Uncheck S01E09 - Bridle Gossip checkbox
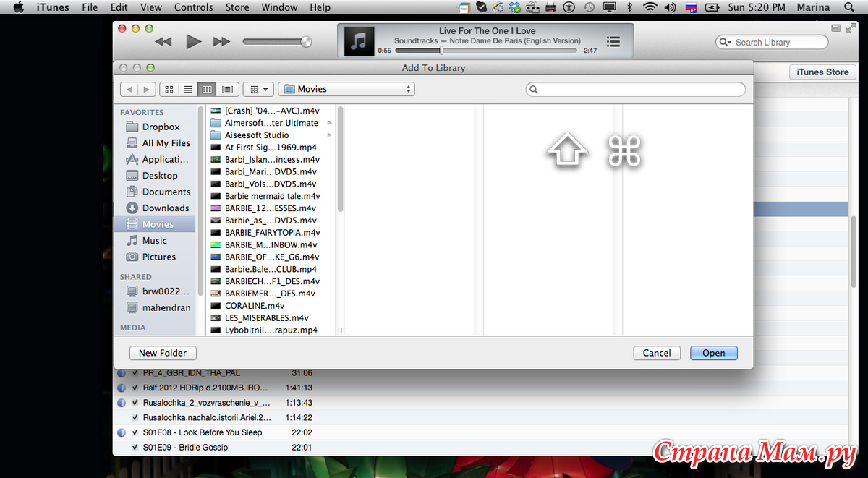Image resolution: width=868 pixels, height=478 pixels. click(x=135, y=447)
